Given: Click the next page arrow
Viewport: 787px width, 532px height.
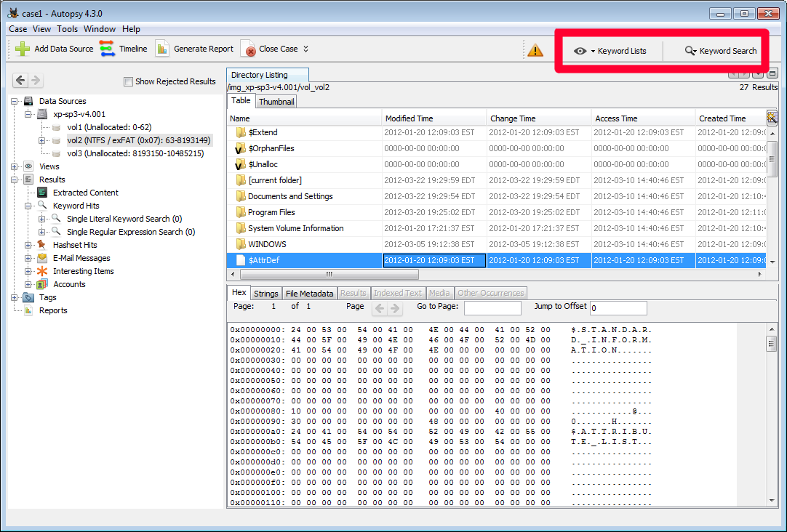Looking at the screenshot, I should click(x=394, y=307).
